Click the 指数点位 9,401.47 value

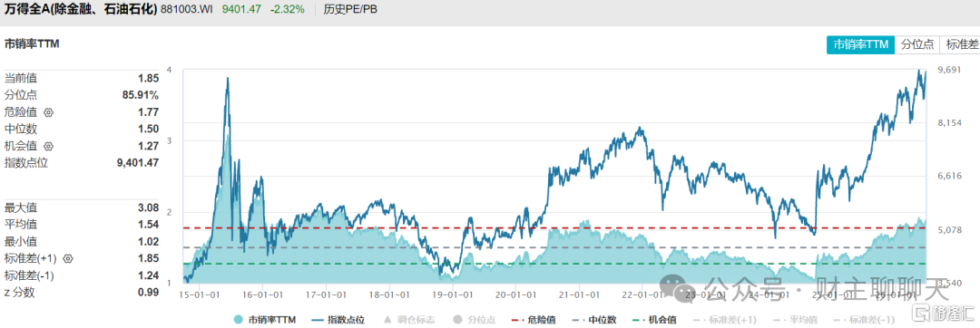click(138, 163)
